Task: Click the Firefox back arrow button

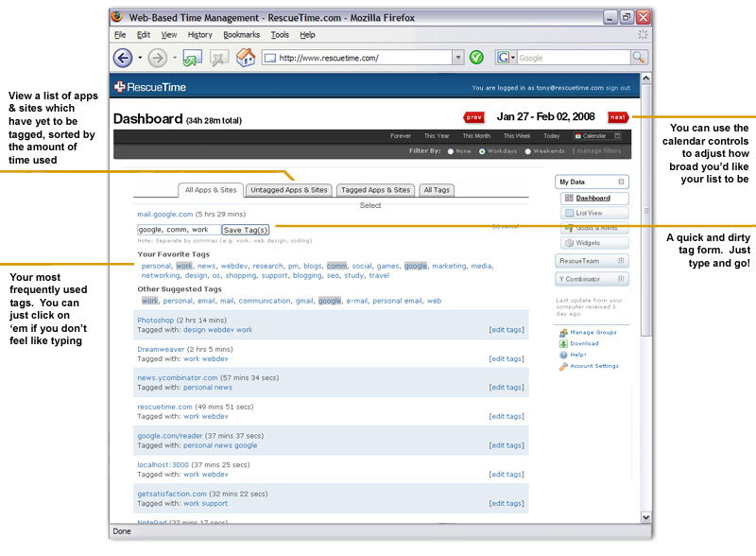Action: coord(123,59)
